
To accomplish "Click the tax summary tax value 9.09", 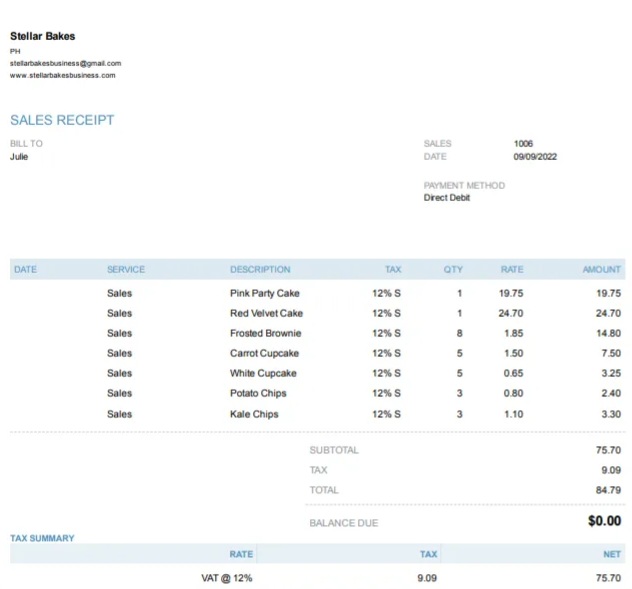I will (427, 578).
